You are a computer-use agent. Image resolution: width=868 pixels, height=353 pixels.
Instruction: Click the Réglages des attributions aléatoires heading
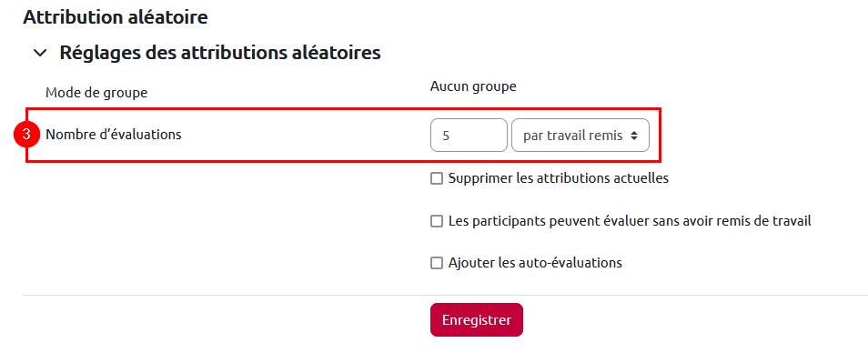point(220,53)
